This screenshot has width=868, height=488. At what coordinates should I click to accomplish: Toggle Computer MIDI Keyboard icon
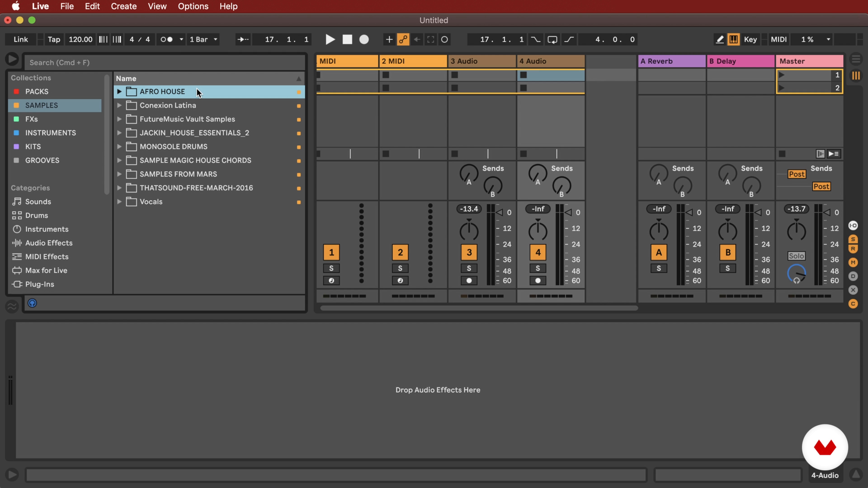(734, 39)
